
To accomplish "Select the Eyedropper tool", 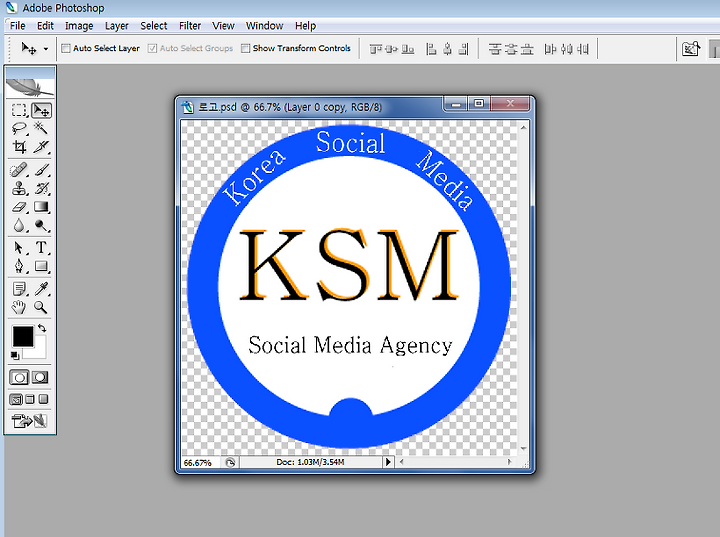I will [41, 289].
